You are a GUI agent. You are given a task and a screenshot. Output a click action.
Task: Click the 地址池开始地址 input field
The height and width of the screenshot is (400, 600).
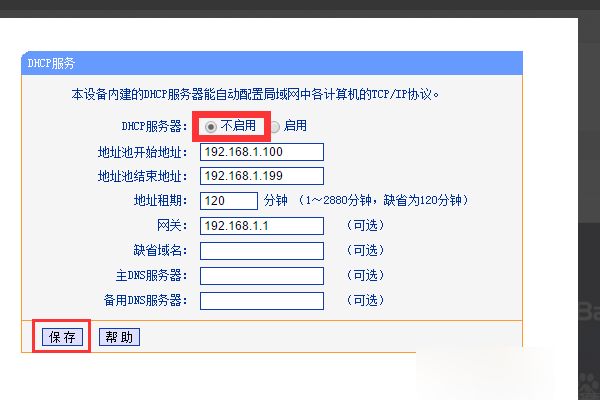pyautogui.click(x=262, y=152)
